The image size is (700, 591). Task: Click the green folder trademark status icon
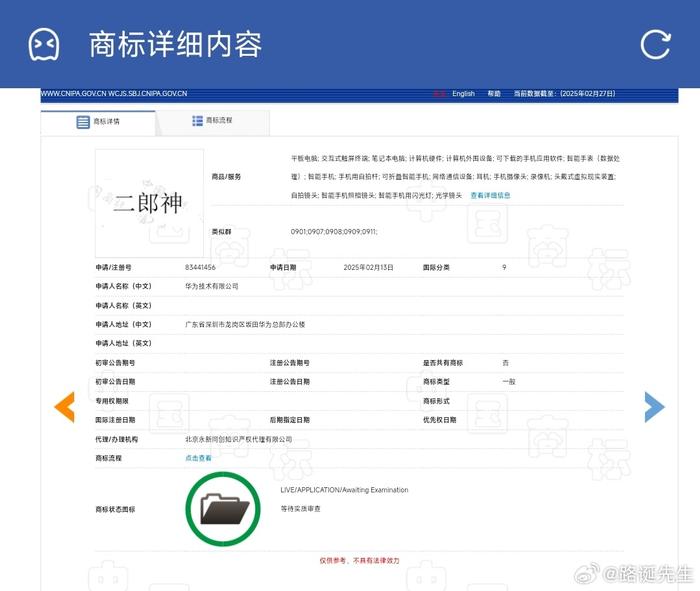pyautogui.click(x=223, y=509)
